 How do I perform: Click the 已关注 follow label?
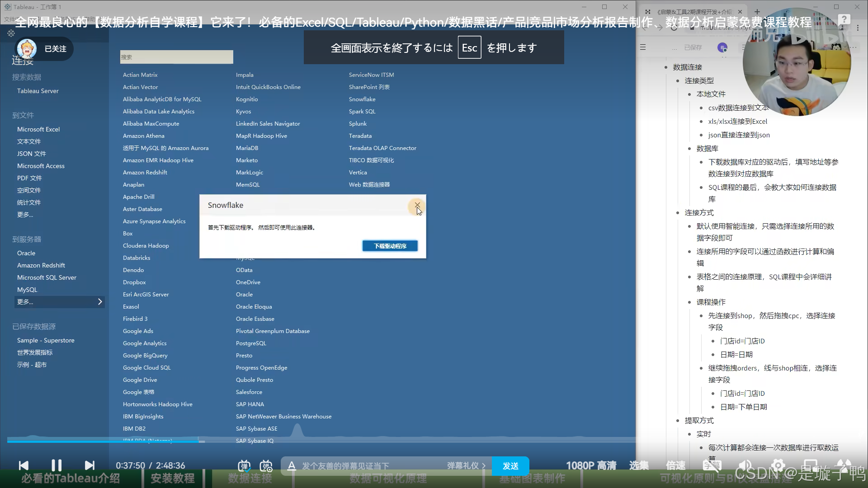55,49
